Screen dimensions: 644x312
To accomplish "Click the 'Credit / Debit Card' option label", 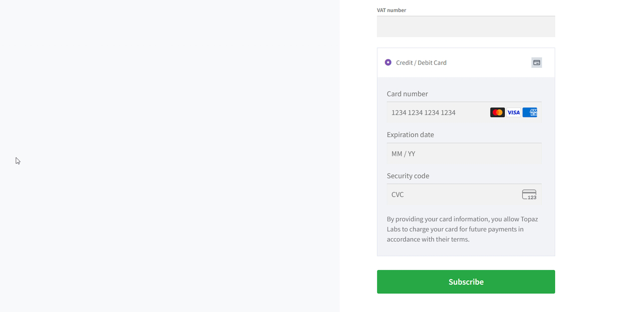I will click(421, 63).
